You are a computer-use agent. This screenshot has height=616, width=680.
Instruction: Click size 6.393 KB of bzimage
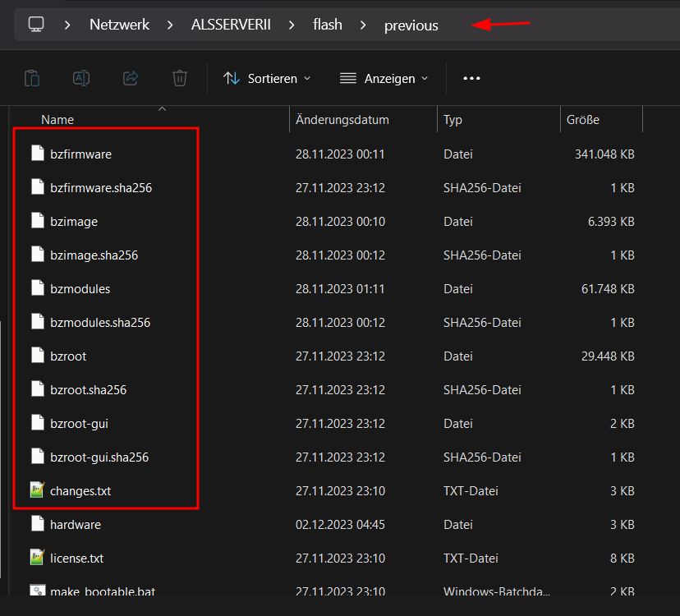[x=611, y=222]
